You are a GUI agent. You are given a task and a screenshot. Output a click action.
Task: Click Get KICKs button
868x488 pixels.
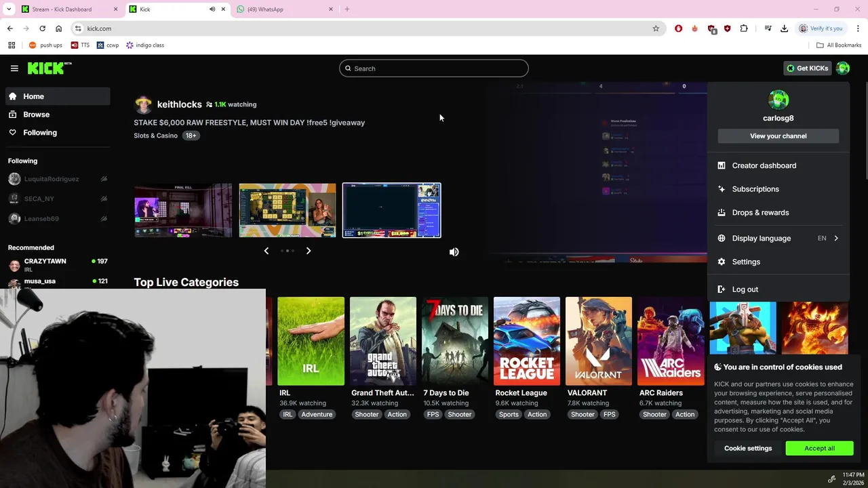(x=807, y=68)
